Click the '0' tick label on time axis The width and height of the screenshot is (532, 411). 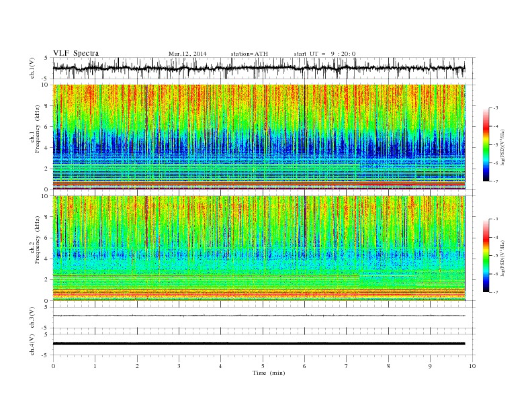click(53, 366)
